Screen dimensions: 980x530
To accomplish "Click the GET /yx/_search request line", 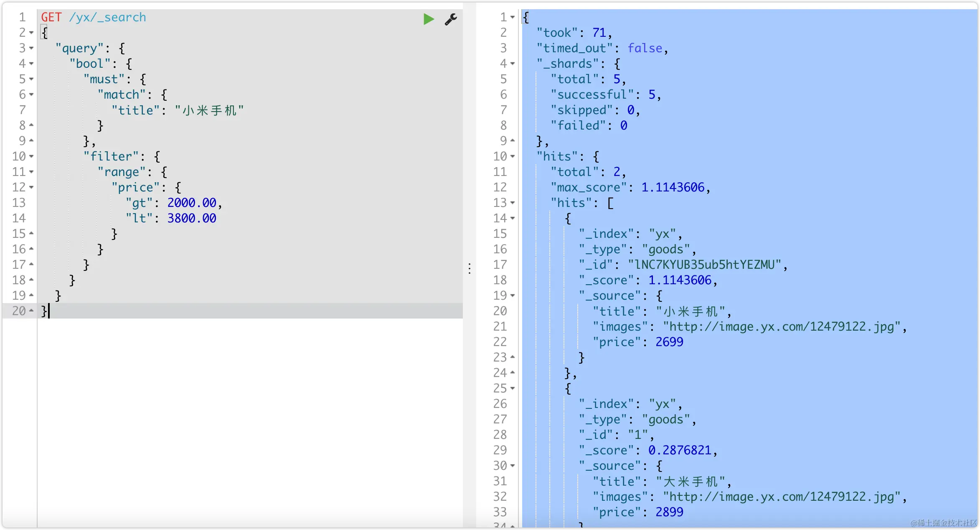I will (94, 18).
